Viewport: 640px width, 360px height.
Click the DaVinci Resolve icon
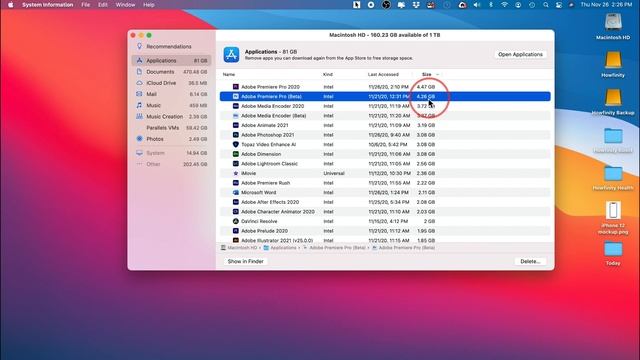[236, 221]
